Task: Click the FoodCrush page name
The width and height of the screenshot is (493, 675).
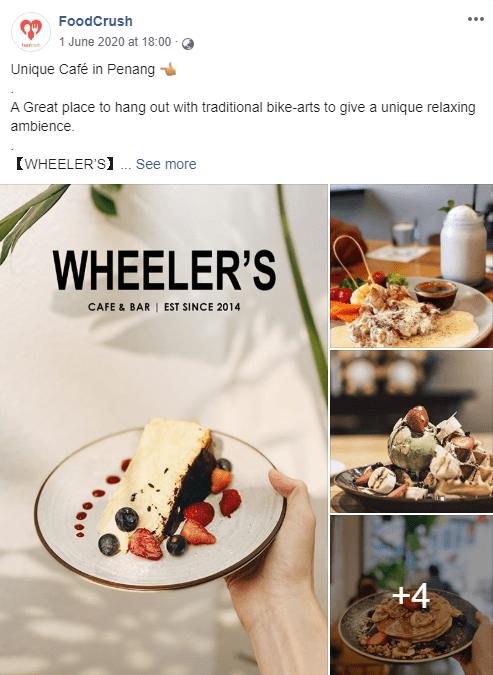Action: pos(96,21)
